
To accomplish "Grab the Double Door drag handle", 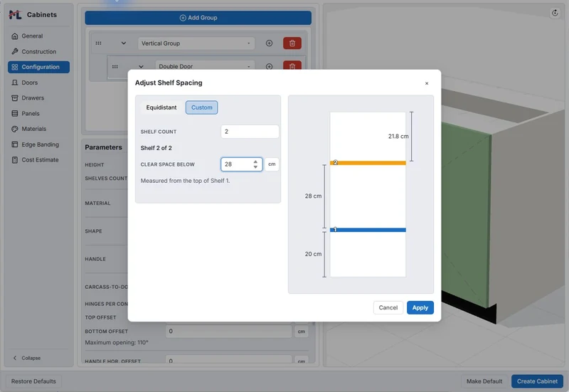I will [115, 66].
